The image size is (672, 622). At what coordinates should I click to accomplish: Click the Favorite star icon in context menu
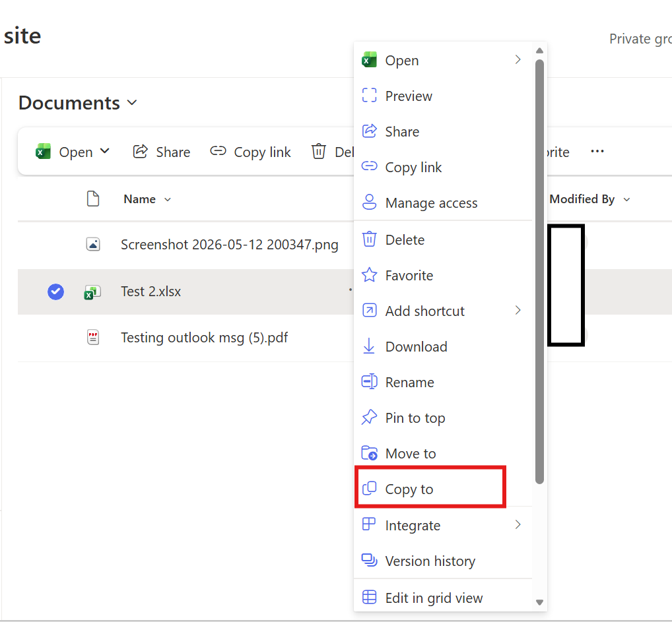point(369,274)
